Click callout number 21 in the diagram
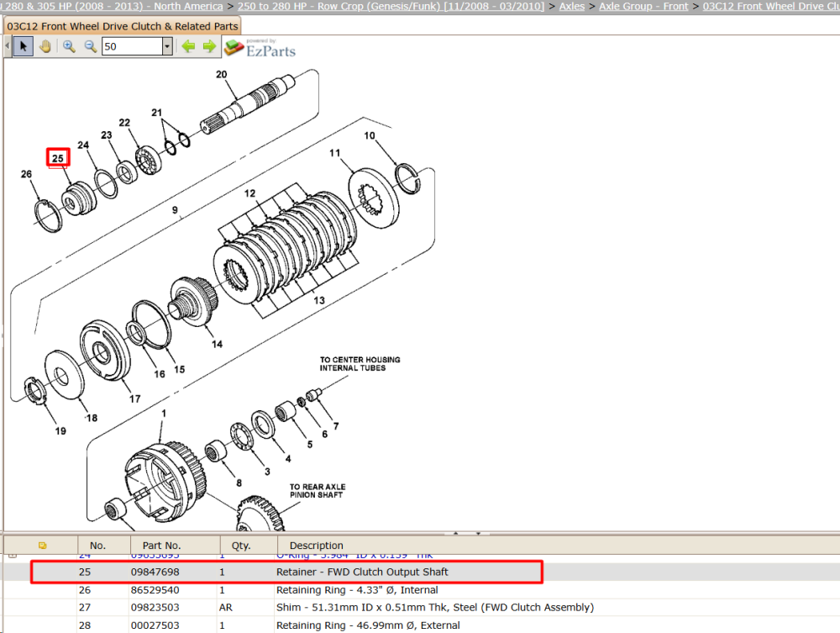 click(x=156, y=113)
